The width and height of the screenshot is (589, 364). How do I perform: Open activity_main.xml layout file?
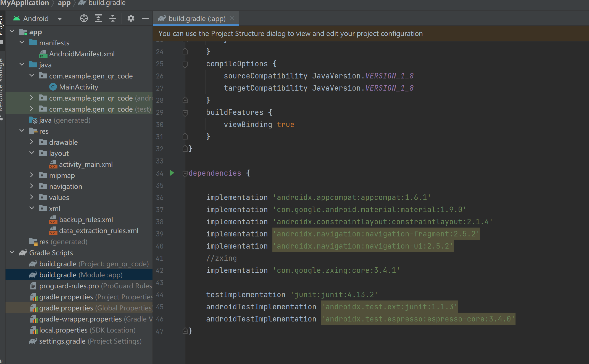coord(86,164)
